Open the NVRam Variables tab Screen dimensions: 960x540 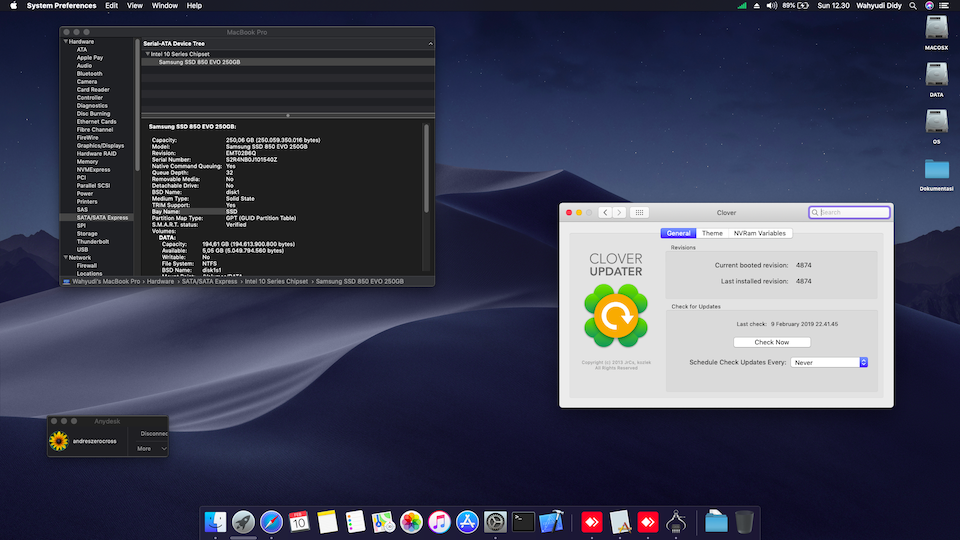(x=759, y=233)
